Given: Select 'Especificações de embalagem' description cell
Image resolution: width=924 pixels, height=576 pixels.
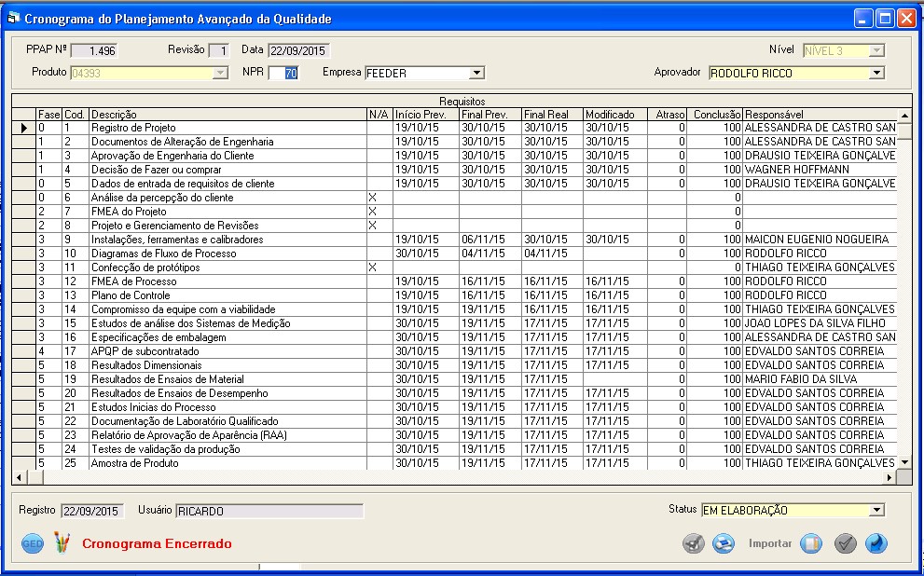Looking at the screenshot, I should pos(228,337).
